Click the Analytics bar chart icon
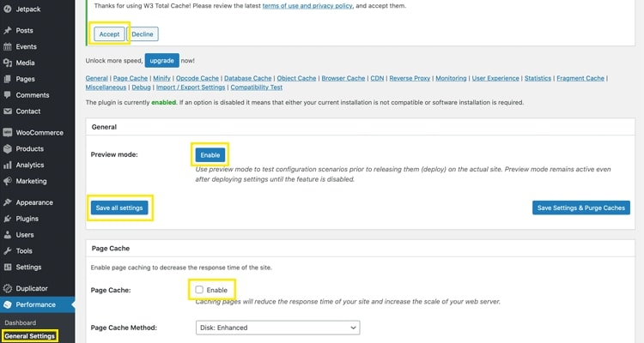 (x=8, y=165)
